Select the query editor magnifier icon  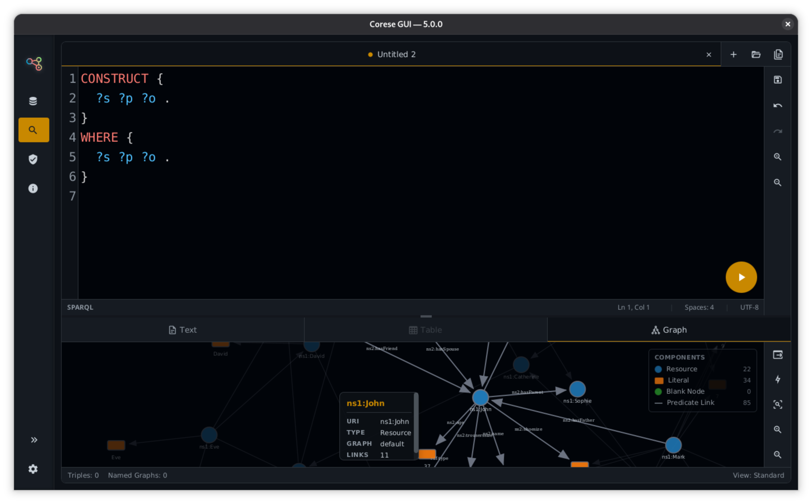pyautogui.click(x=34, y=130)
